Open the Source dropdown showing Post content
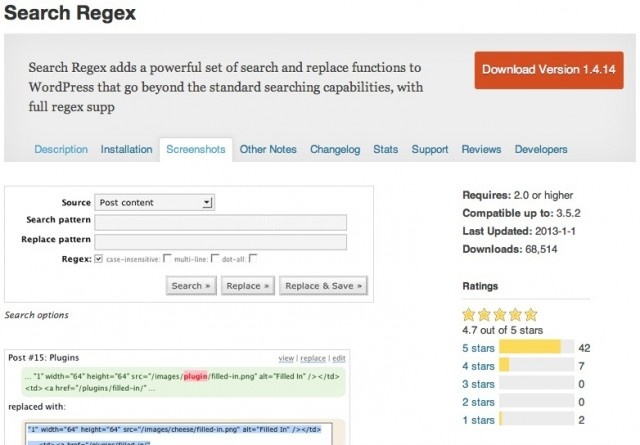The height and width of the screenshot is (445, 640). point(154,202)
